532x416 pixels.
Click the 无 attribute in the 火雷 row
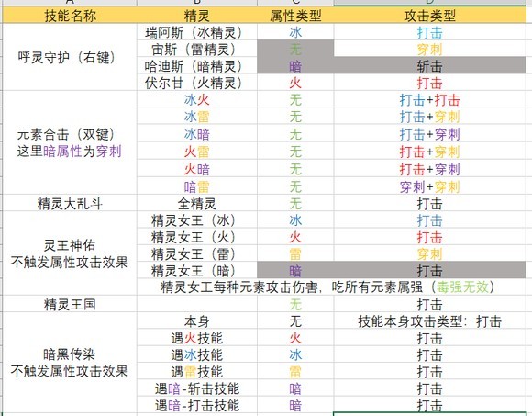point(295,152)
